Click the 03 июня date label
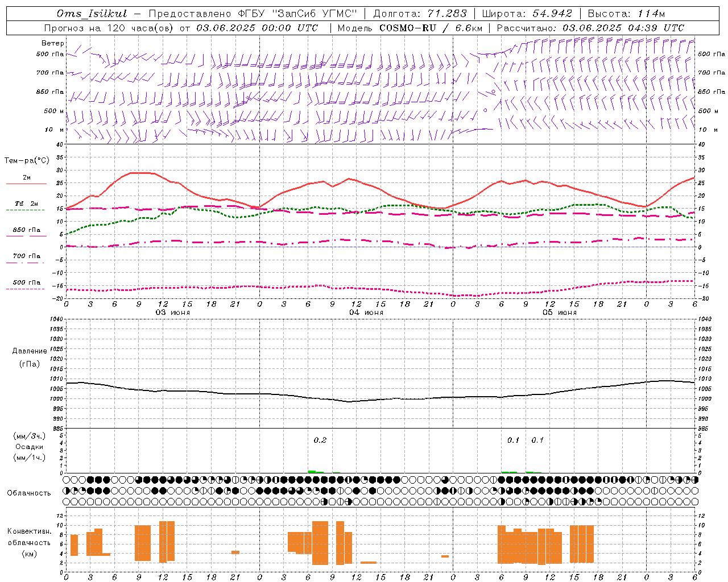Viewport: 728px width, 582px height. coord(172,313)
